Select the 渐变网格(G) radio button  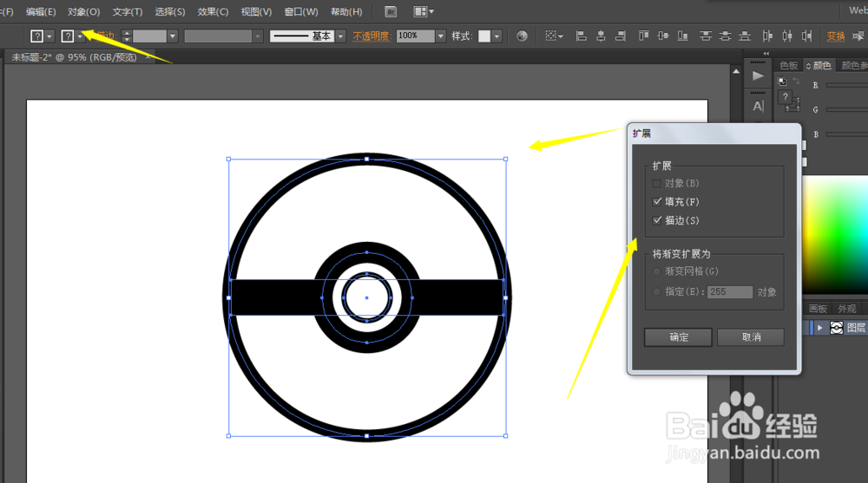pyautogui.click(x=656, y=271)
